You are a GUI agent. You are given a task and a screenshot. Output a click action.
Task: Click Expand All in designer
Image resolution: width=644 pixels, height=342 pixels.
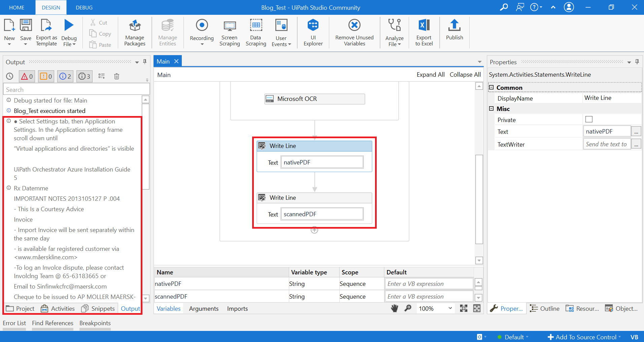click(x=431, y=75)
